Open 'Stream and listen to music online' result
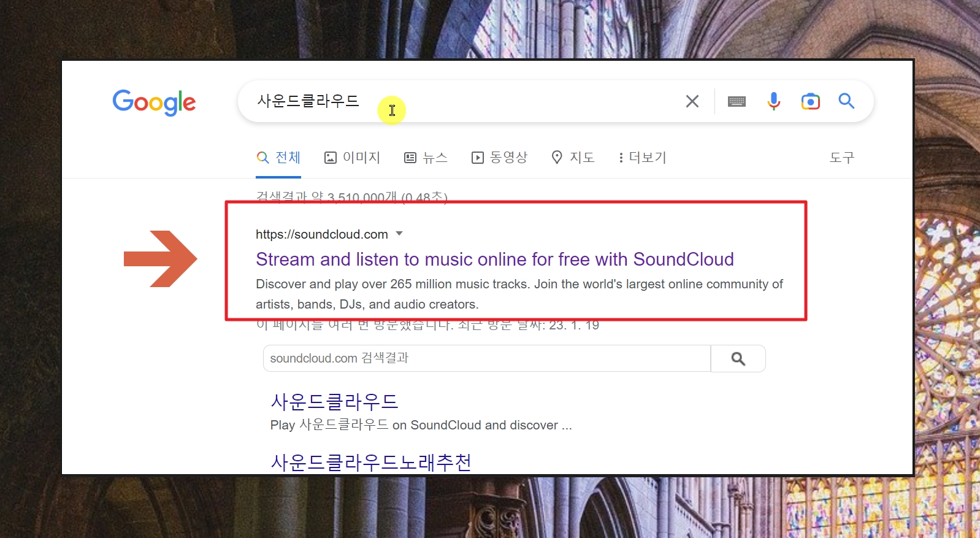 click(x=495, y=259)
